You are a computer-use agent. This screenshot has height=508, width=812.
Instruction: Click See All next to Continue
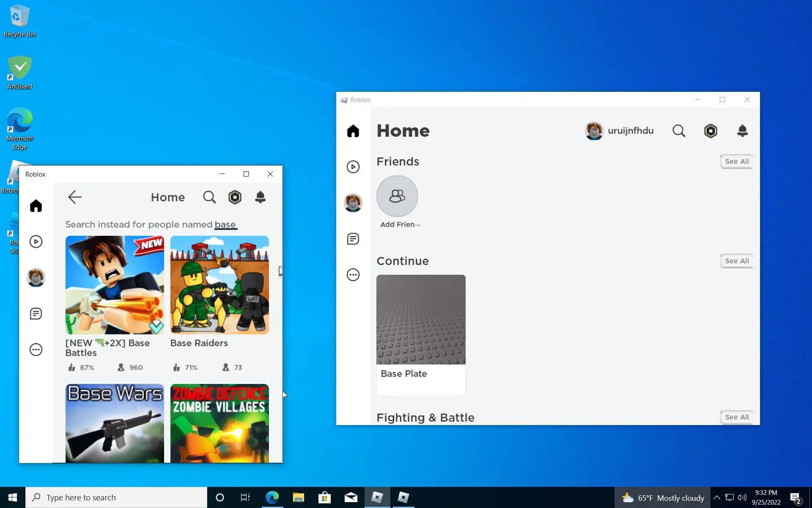click(x=736, y=261)
